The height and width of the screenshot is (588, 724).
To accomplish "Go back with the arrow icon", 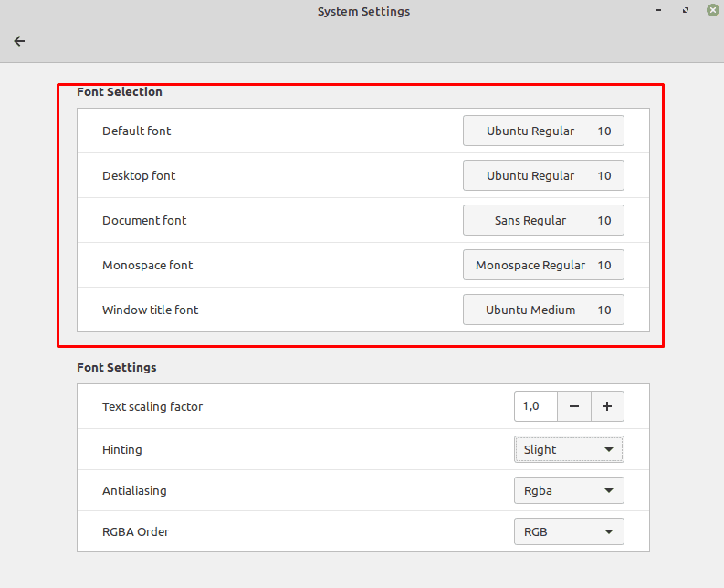I will 19,41.
